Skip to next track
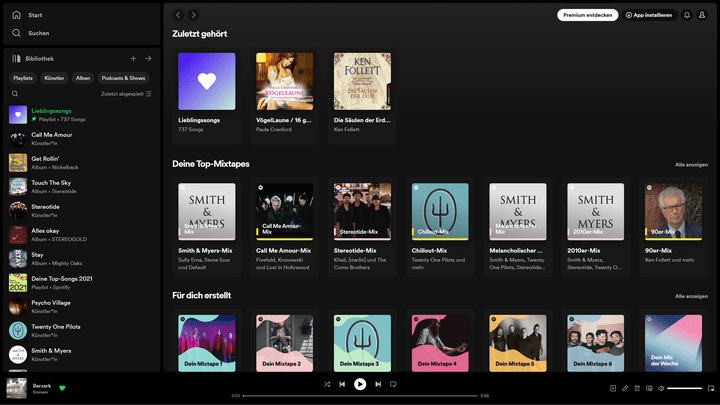720x405 pixels. [x=378, y=384]
